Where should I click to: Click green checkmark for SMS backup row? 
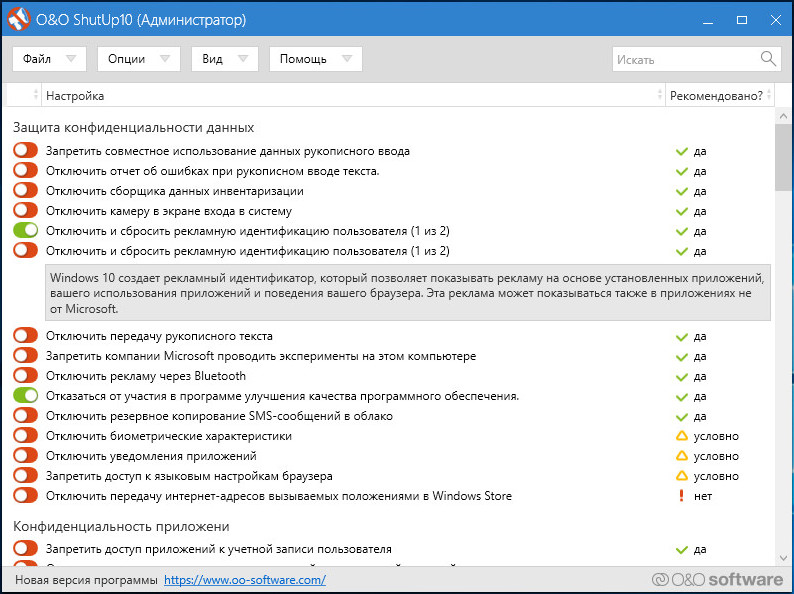click(682, 416)
